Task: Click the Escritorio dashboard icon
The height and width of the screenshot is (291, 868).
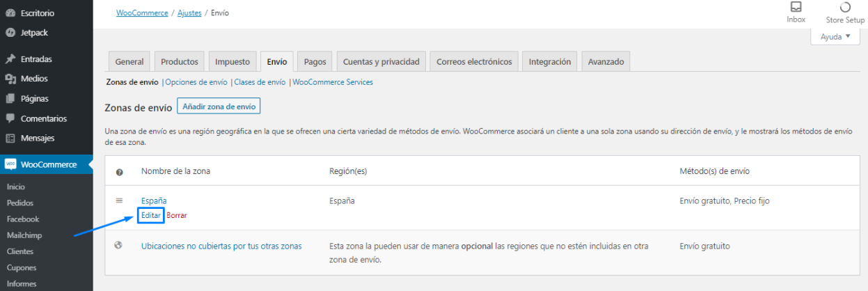Action: click(x=10, y=13)
